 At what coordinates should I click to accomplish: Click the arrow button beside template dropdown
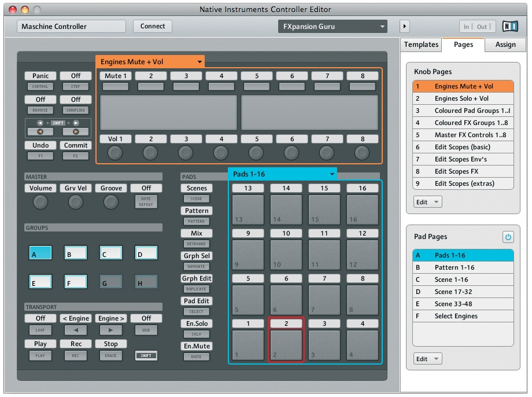404,27
